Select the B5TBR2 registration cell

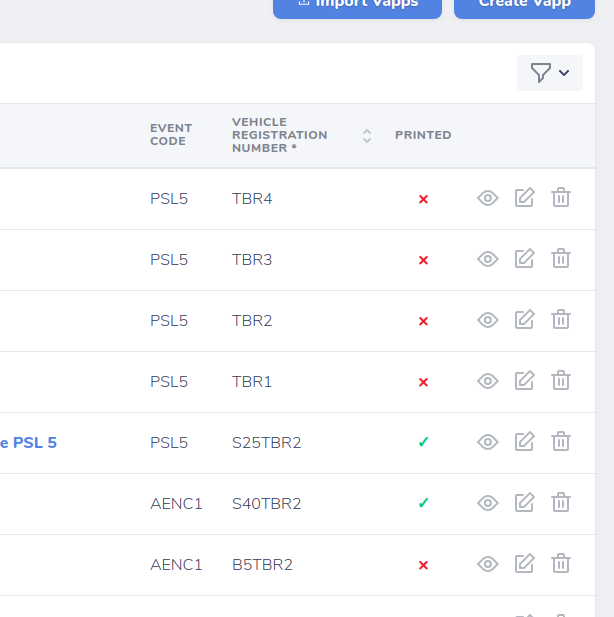[x=262, y=565]
